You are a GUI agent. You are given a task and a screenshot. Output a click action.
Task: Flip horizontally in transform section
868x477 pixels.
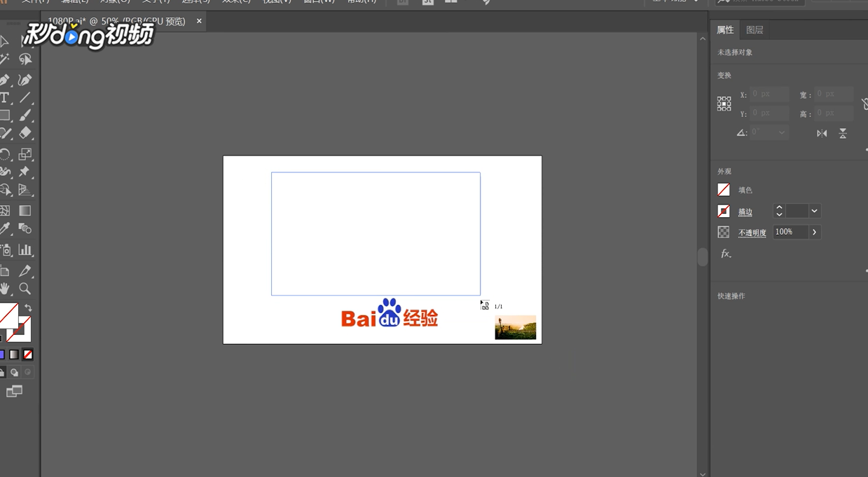click(x=822, y=133)
